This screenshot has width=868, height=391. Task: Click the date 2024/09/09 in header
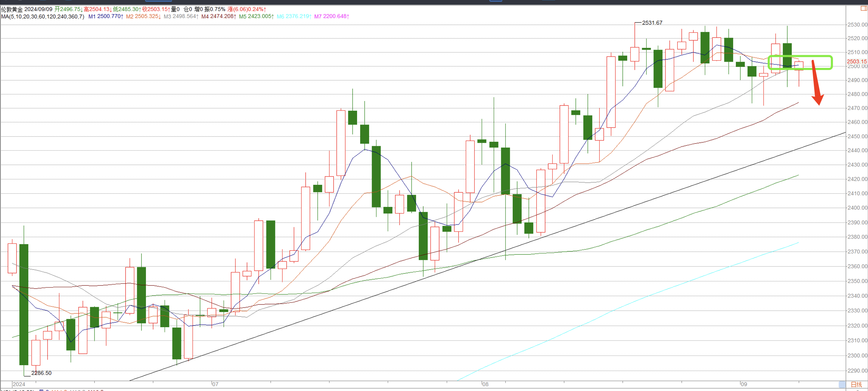tap(38, 9)
